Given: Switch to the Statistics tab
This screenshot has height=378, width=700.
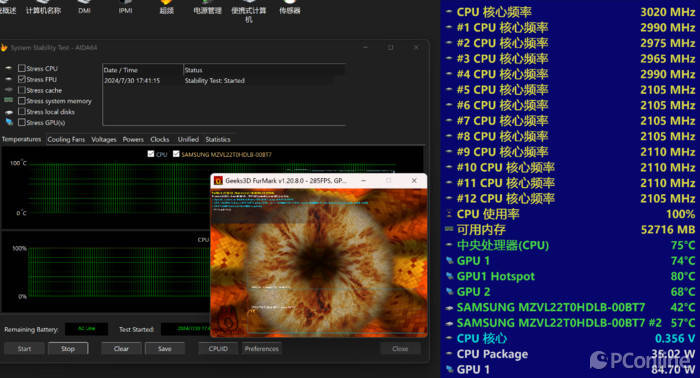Looking at the screenshot, I should tap(218, 139).
